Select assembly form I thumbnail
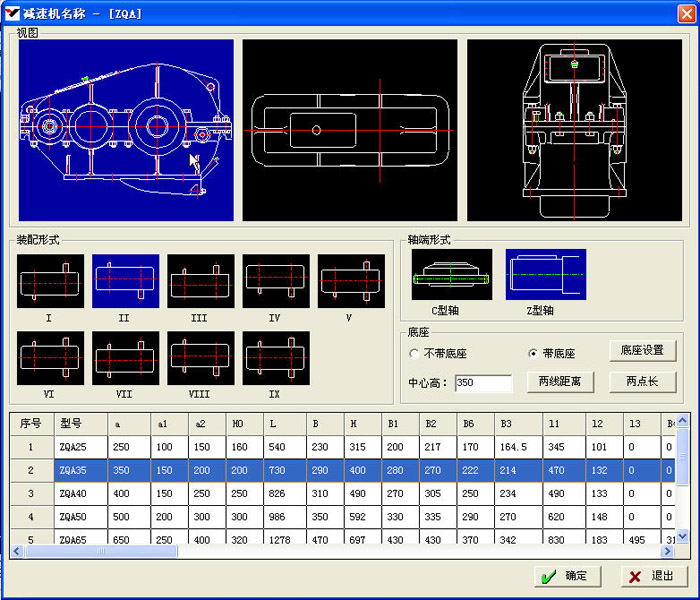 coord(50,280)
